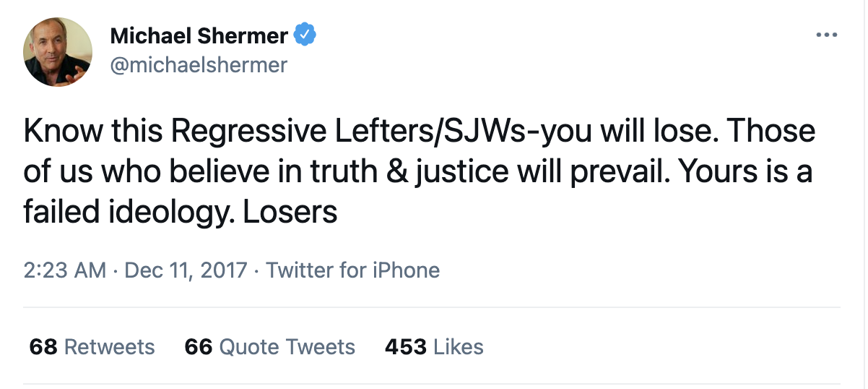Click the @michaelshermer handle

[199, 65]
